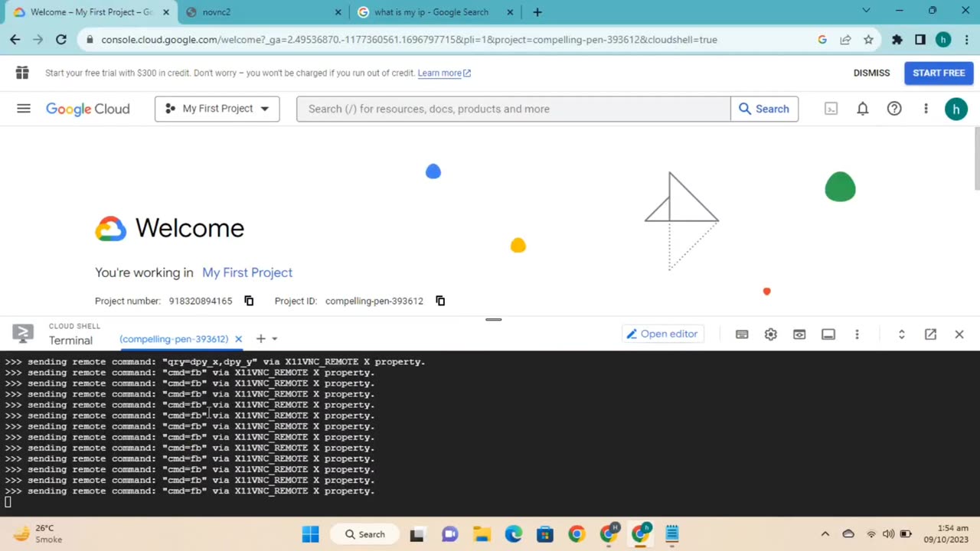Click the START FREE button
Viewport: 980px width, 551px height.
pos(939,73)
